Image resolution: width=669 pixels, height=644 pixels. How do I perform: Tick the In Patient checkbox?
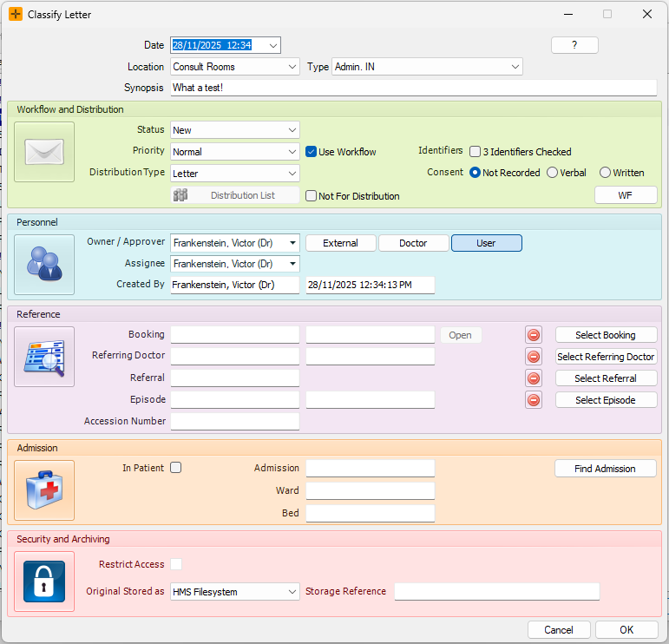coord(176,468)
